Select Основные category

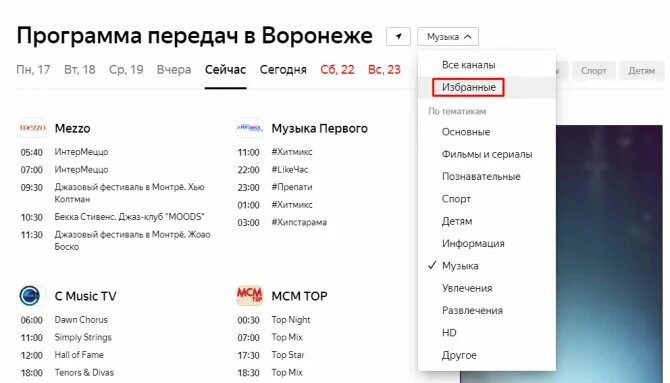[x=466, y=132]
